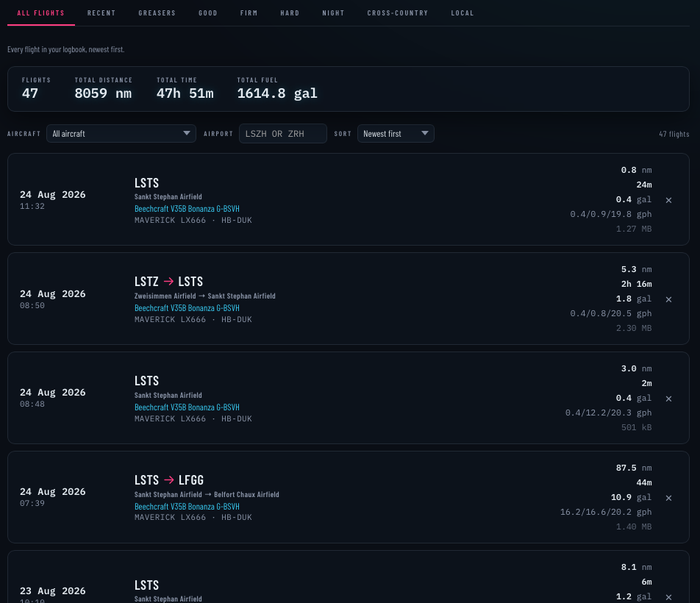The width and height of the screenshot is (700, 603).
Task: Open aircraft link in 11:32 LSTS flight
Action: point(187,208)
